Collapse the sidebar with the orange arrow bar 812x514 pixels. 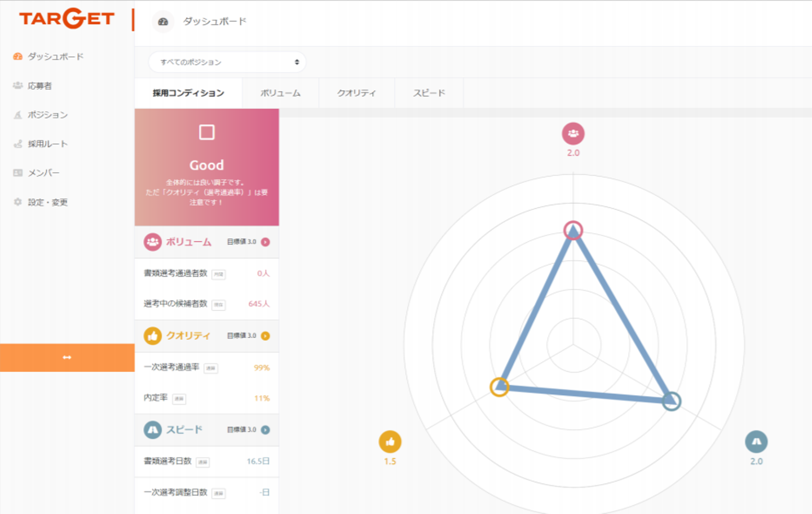pos(67,358)
